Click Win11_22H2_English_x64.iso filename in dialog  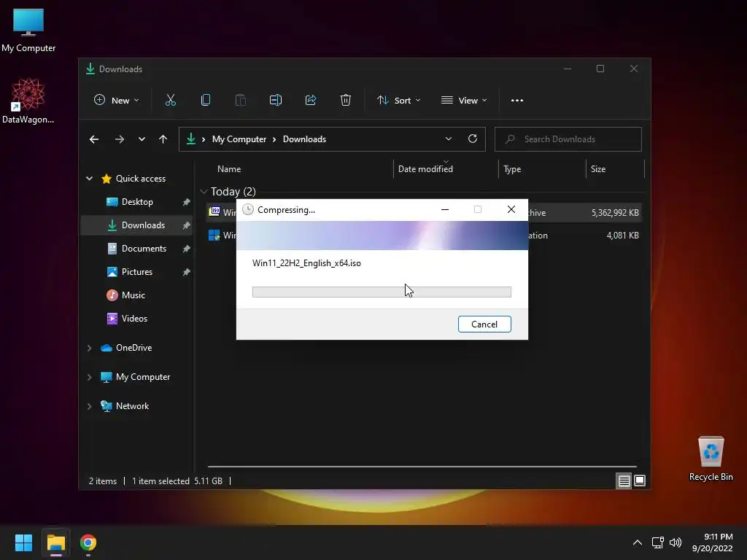[x=307, y=262]
